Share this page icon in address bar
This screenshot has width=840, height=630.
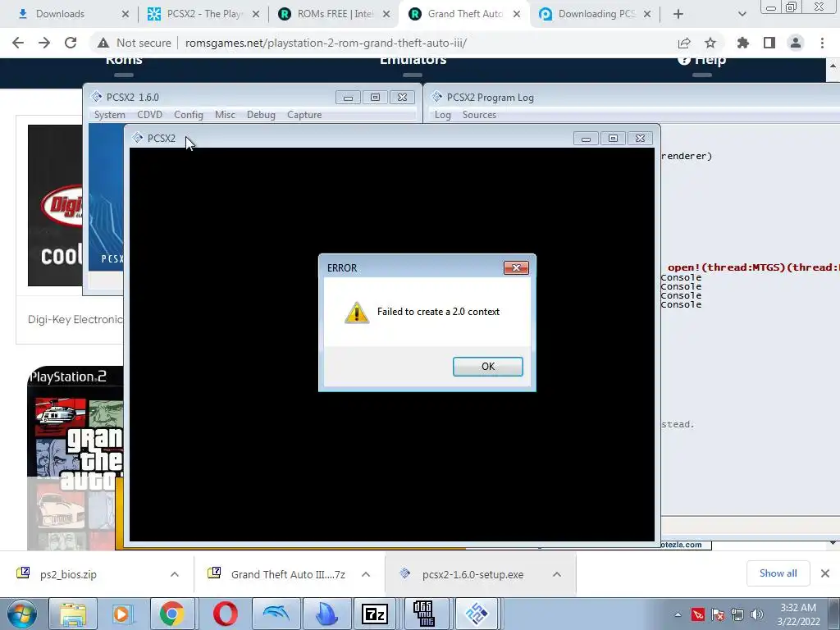pyautogui.click(x=684, y=43)
